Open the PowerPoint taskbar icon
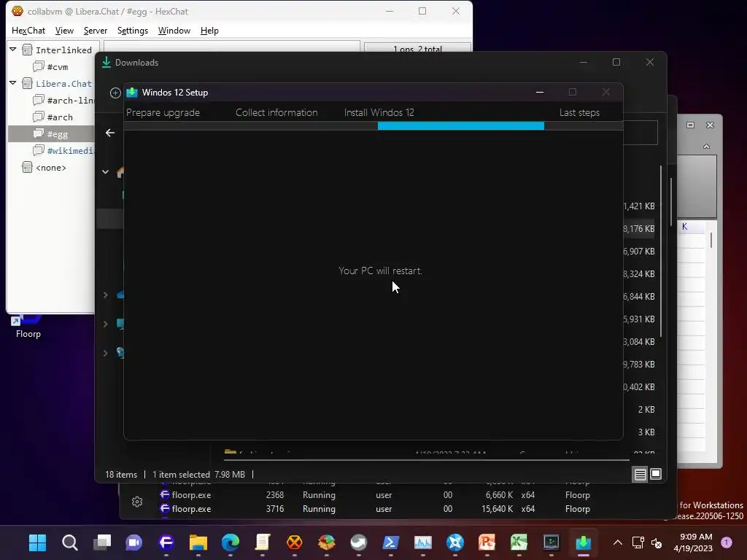The height and width of the screenshot is (560, 747). click(x=487, y=542)
